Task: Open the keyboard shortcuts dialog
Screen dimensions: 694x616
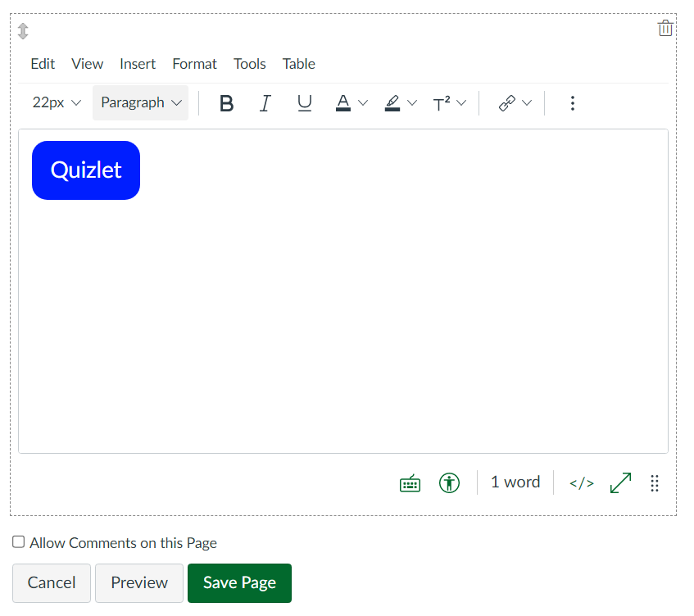Action: pos(410,482)
